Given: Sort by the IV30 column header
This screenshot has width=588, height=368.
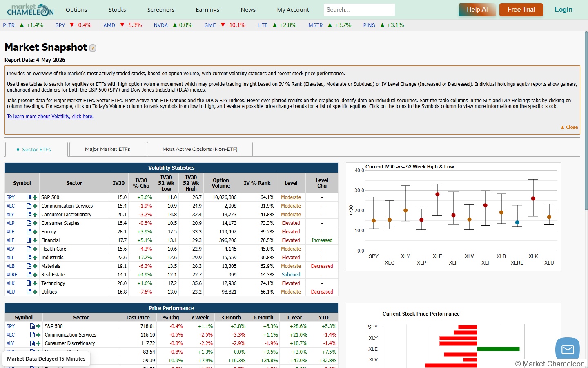Looking at the screenshot, I should pos(119,183).
